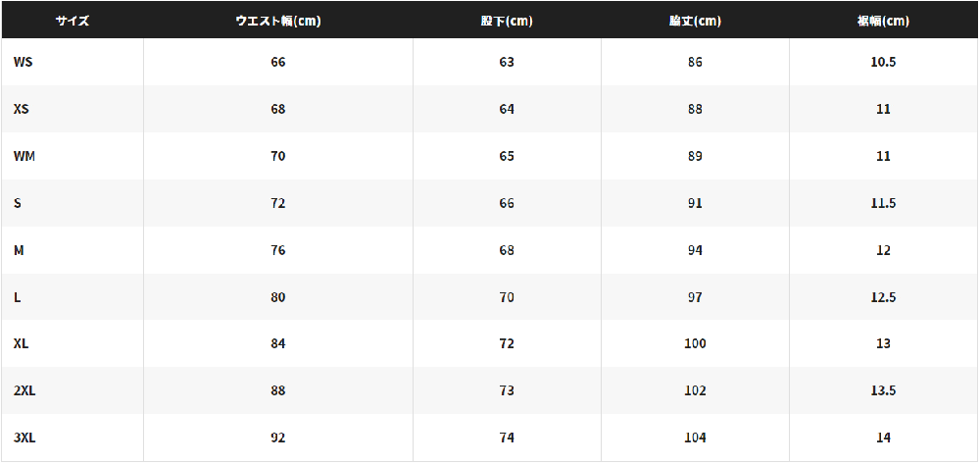Click waist value 76 in M row

pyautogui.click(x=278, y=250)
